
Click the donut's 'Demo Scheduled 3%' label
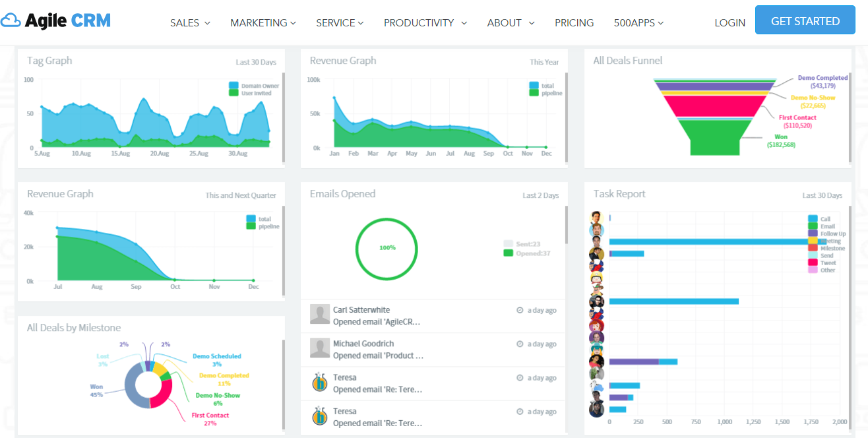[217, 360]
